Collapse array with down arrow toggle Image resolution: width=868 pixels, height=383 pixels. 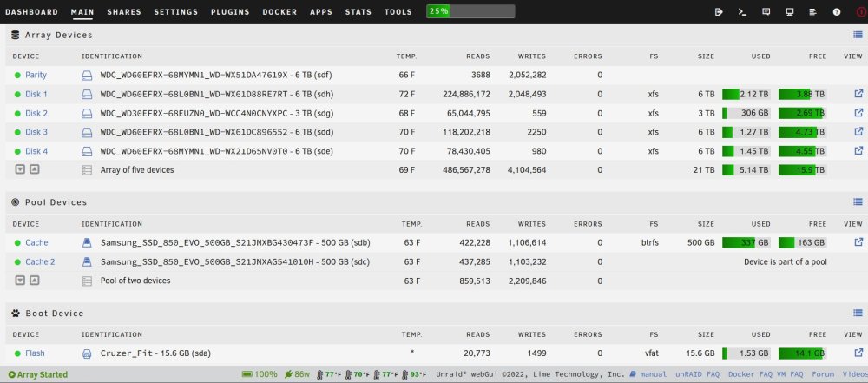pyautogui.click(x=20, y=169)
